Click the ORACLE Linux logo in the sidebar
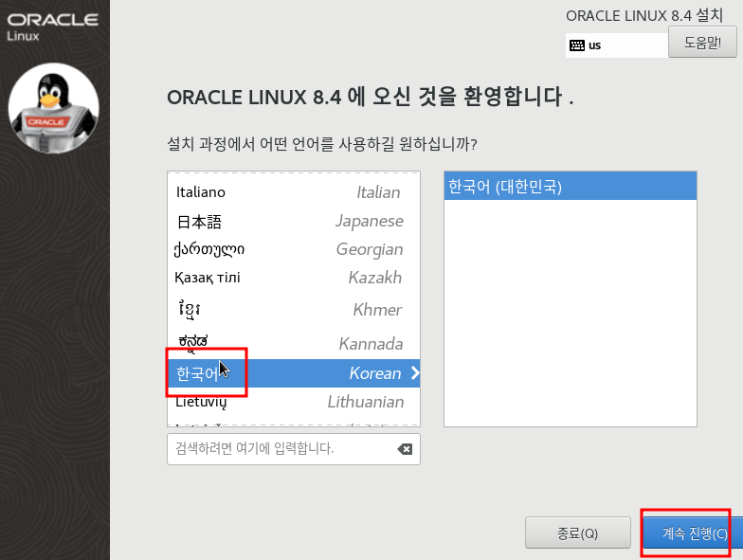Image resolution: width=743 pixels, height=560 pixels. coord(53,27)
